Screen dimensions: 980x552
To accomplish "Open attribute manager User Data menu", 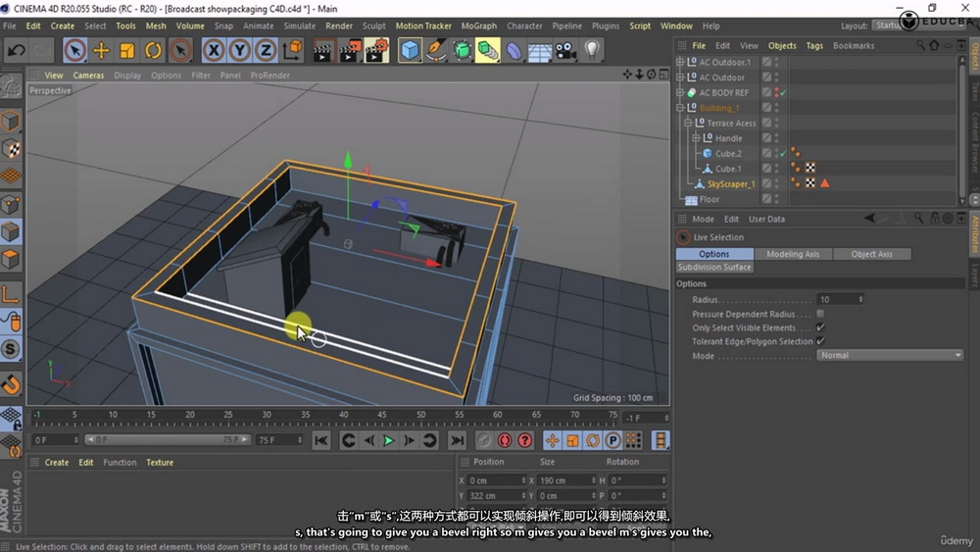I will pyautogui.click(x=766, y=219).
